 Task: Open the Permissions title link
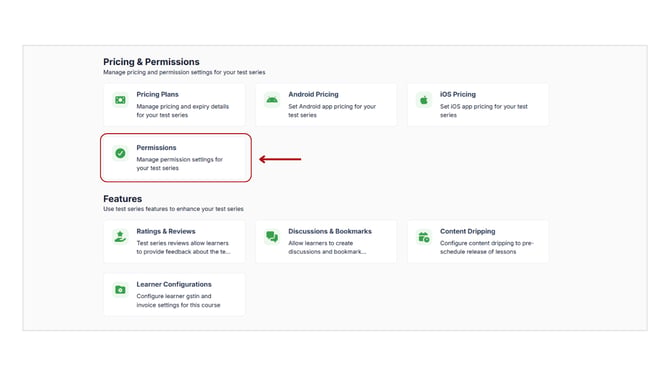(156, 147)
